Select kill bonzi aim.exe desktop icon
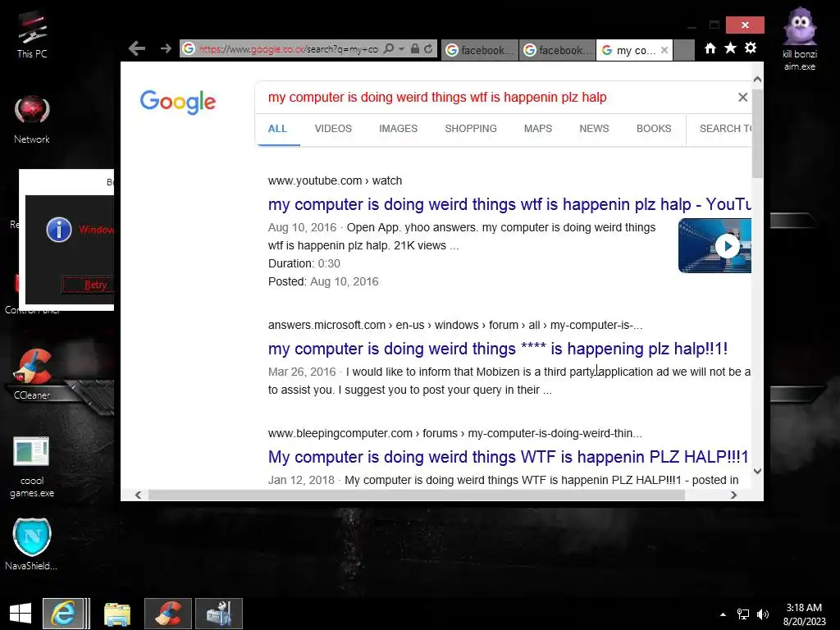 (x=800, y=39)
